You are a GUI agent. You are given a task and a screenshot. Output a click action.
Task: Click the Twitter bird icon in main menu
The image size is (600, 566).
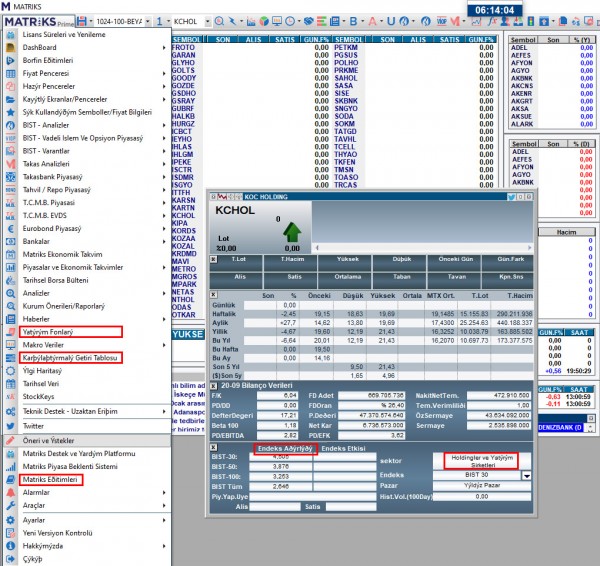11,426
